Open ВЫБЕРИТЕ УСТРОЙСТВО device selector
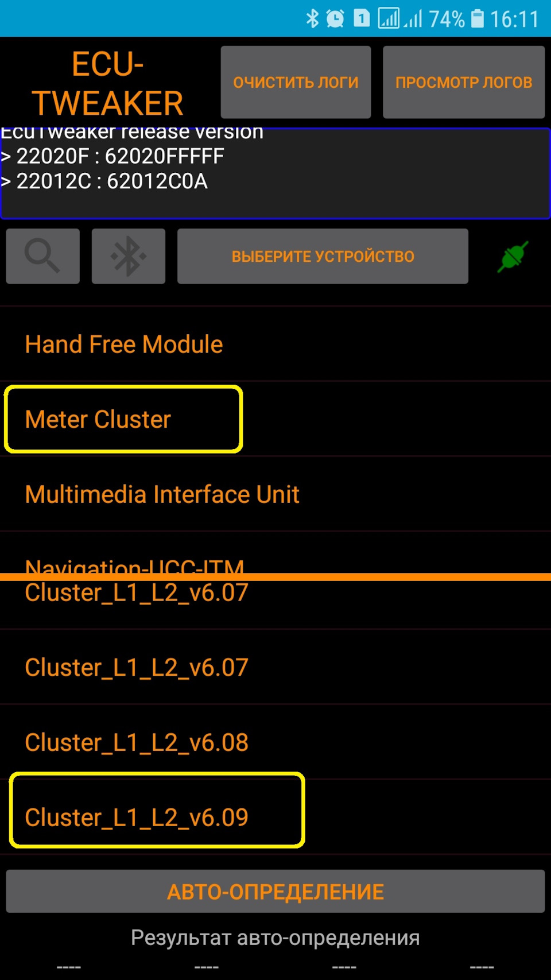This screenshot has width=551, height=980. coord(323,256)
